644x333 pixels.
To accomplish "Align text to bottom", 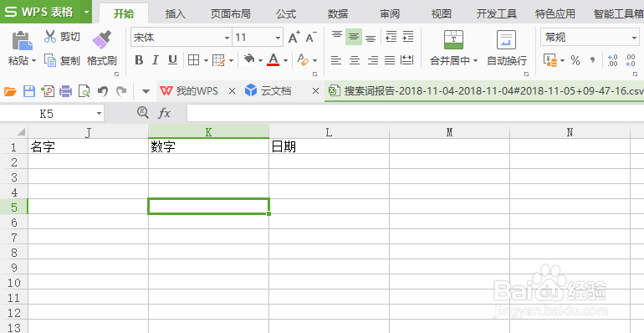I will click(371, 38).
